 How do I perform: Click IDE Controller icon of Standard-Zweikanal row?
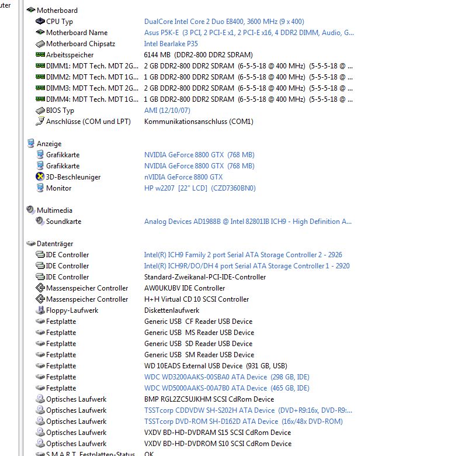coord(40,277)
